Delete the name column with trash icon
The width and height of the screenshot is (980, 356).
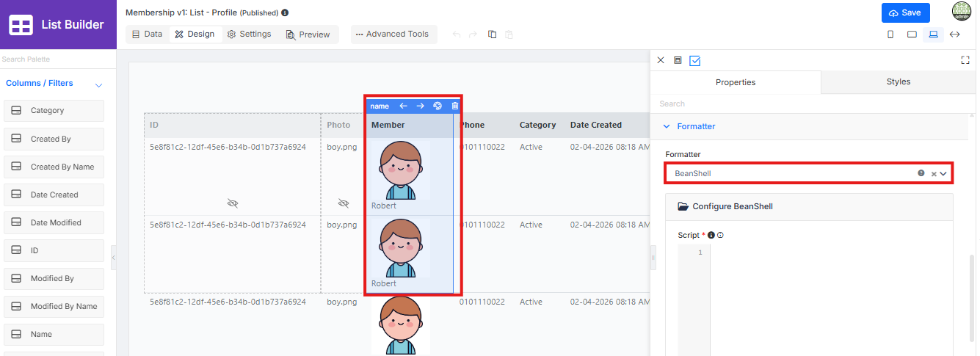click(x=454, y=106)
